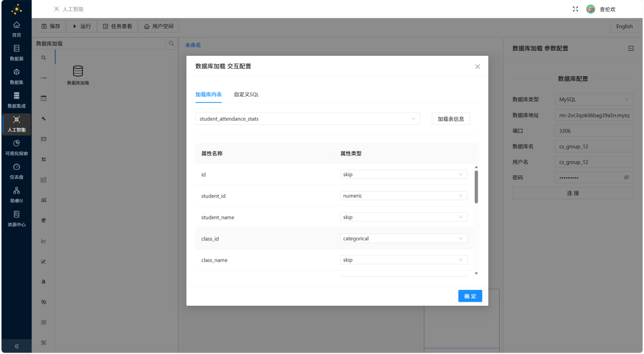Click the scrollbar up arrow in attribute table
The image size is (644, 354).
click(x=476, y=167)
